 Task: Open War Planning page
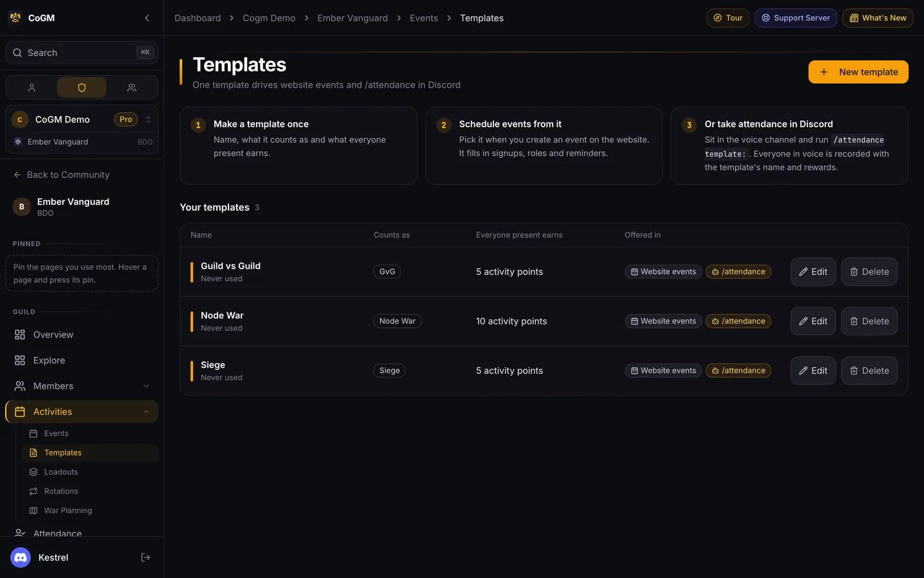coord(89,511)
